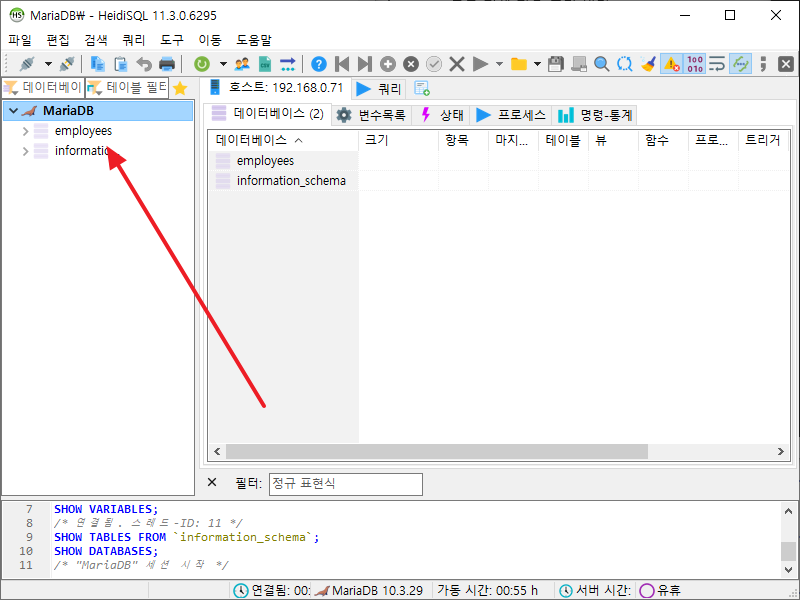Image resolution: width=800 pixels, height=600 pixels.
Task: Click the disconnect plug icon
Action: [67, 64]
